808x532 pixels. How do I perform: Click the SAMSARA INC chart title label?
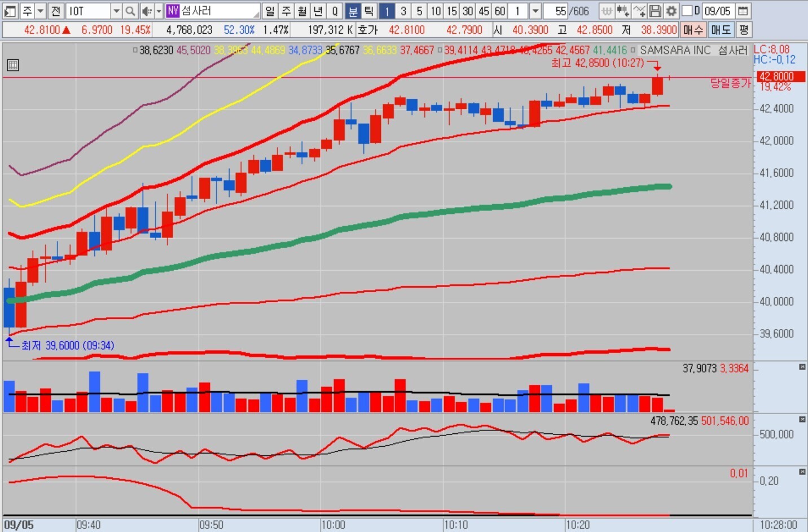point(675,50)
